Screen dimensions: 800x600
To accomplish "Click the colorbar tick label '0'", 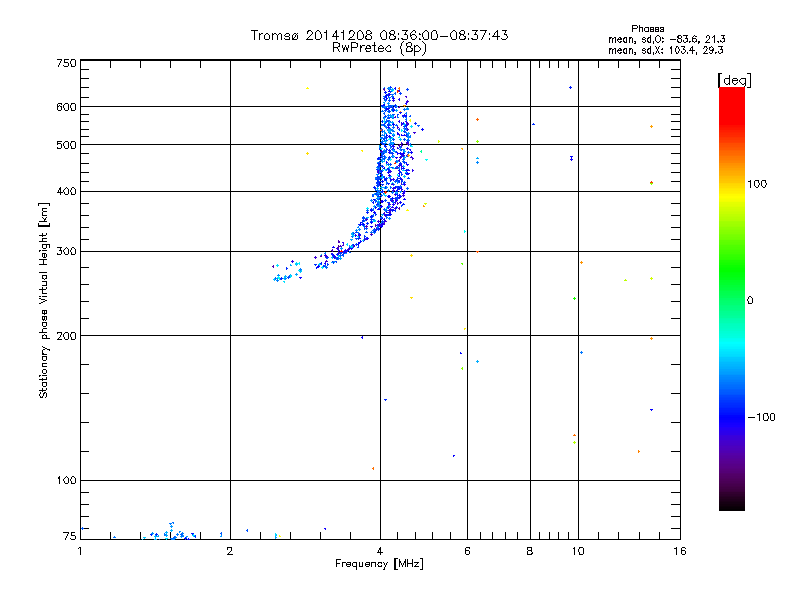I will 750,301.
